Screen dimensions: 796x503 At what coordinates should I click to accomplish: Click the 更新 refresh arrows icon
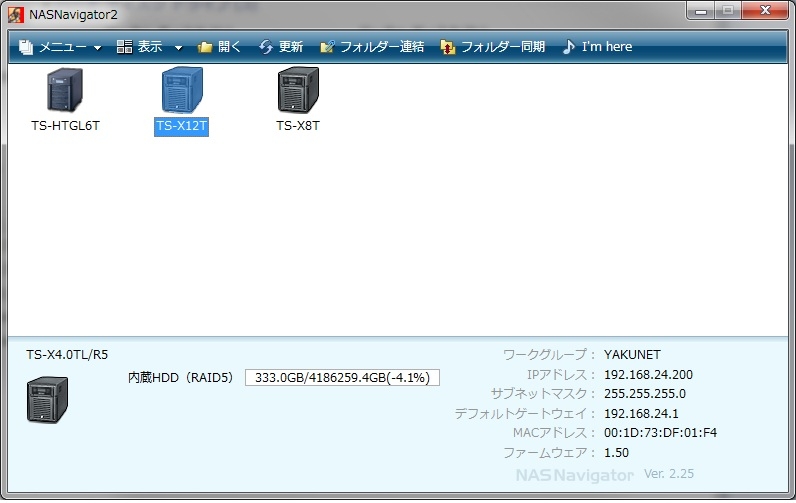pos(266,47)
